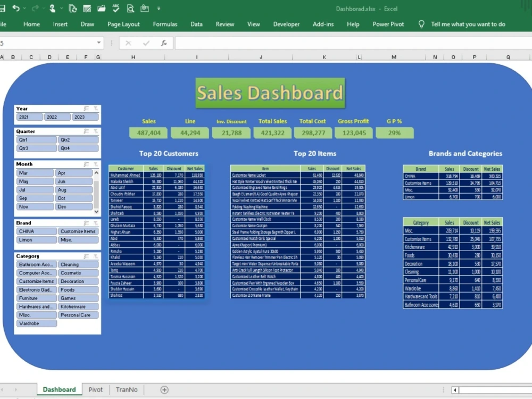Click the Name Box field
Viewport: 532px width, 399px height.
[x=47, y=43]
